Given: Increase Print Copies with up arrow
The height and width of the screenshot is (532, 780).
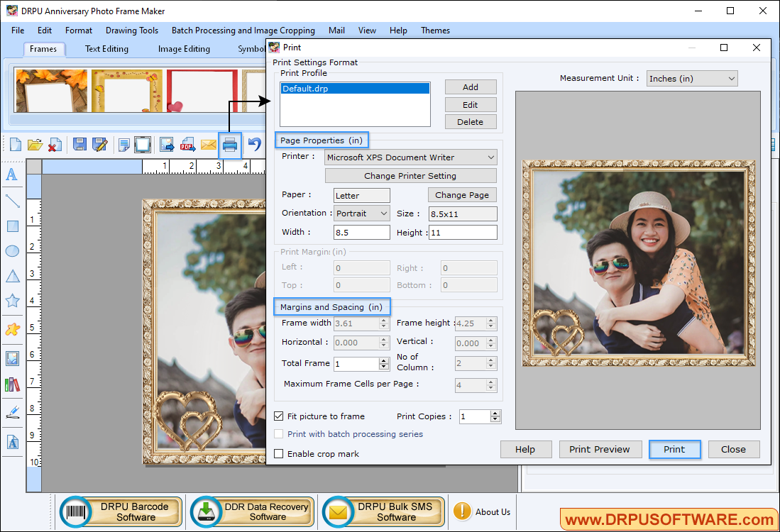Looking at the screenshot, I should coord(495,414).
